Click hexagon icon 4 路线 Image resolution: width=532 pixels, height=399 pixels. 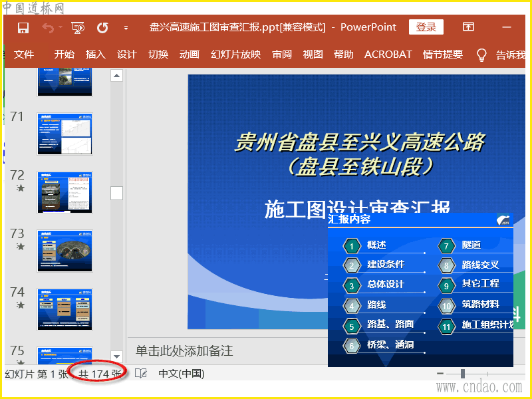tap(352, 307)
